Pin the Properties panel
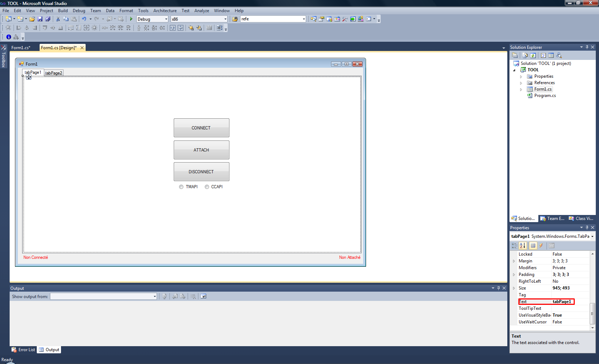Viewport: 599px width, 364px height. pyautogui.click(x=587, y=227)
